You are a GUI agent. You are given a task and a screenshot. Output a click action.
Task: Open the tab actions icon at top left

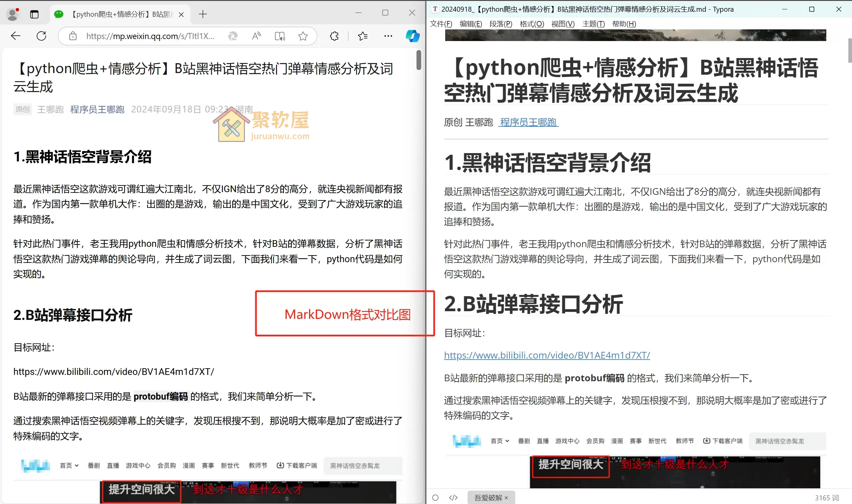[x=34, y=14]
